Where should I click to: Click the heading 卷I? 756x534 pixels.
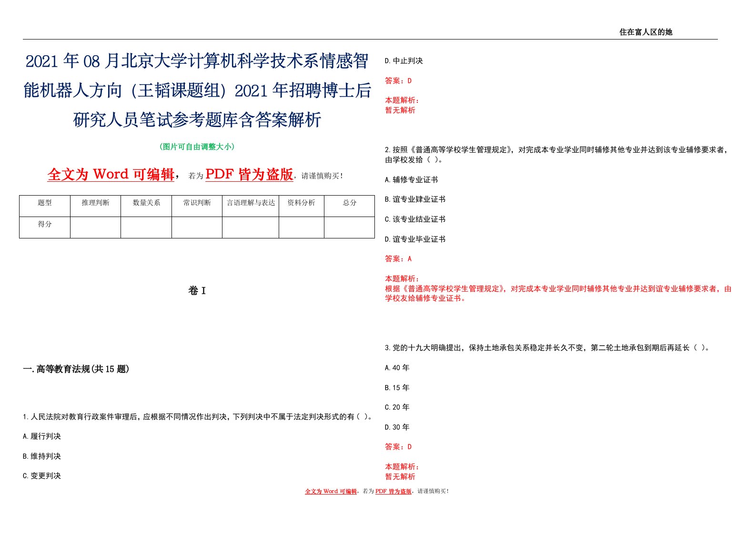[x=197, y=291]
